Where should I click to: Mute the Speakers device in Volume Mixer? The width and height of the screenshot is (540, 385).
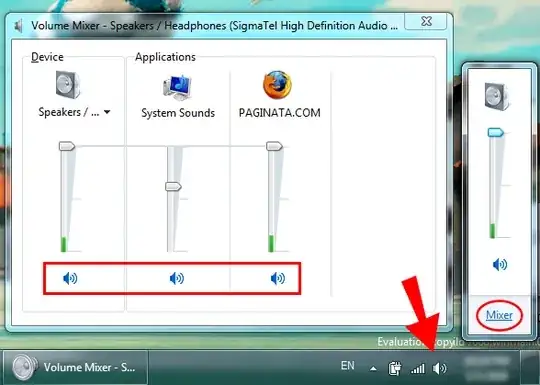coord(70,278)
